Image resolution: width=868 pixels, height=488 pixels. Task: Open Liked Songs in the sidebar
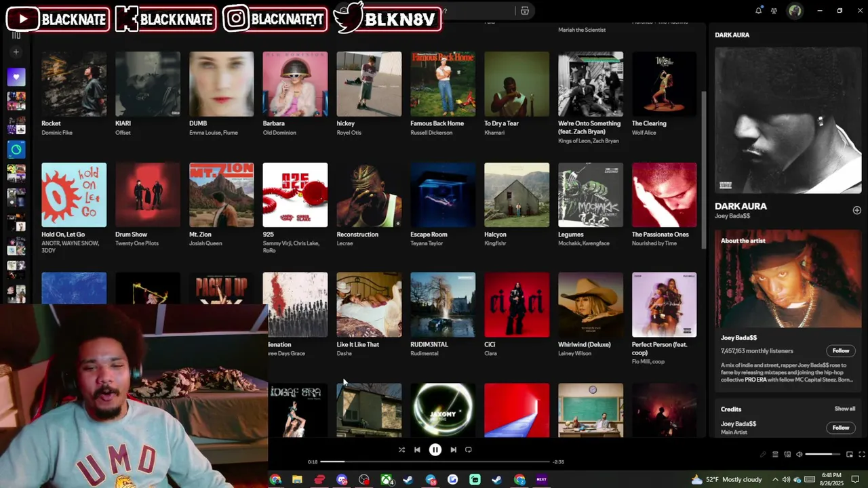click(x=16, y=77)
